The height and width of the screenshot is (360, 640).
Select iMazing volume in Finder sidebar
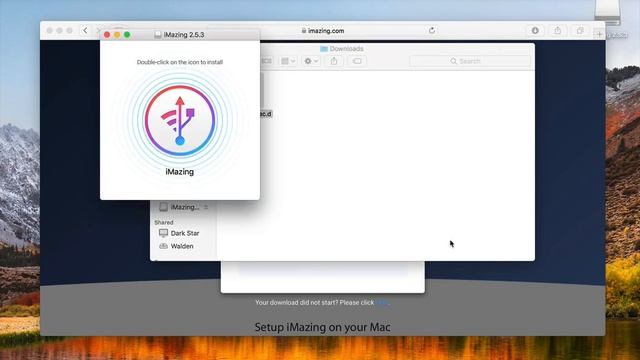[179, 207]
